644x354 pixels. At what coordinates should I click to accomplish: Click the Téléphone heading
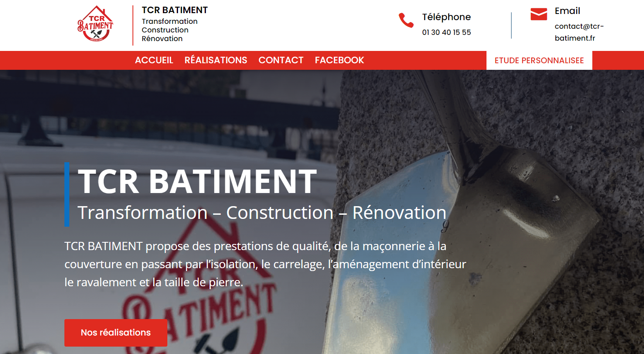(446, 17)
